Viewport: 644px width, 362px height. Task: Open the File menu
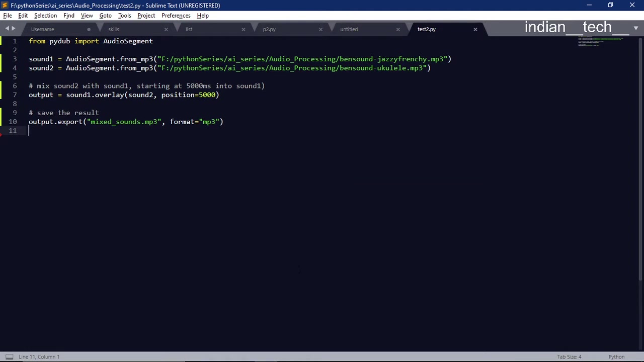click(8, 16)
